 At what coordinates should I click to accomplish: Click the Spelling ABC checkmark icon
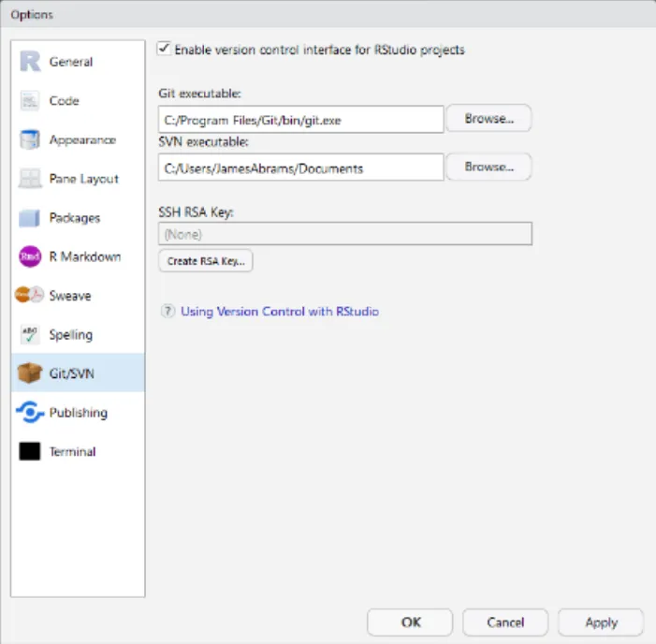pos(30,334)
